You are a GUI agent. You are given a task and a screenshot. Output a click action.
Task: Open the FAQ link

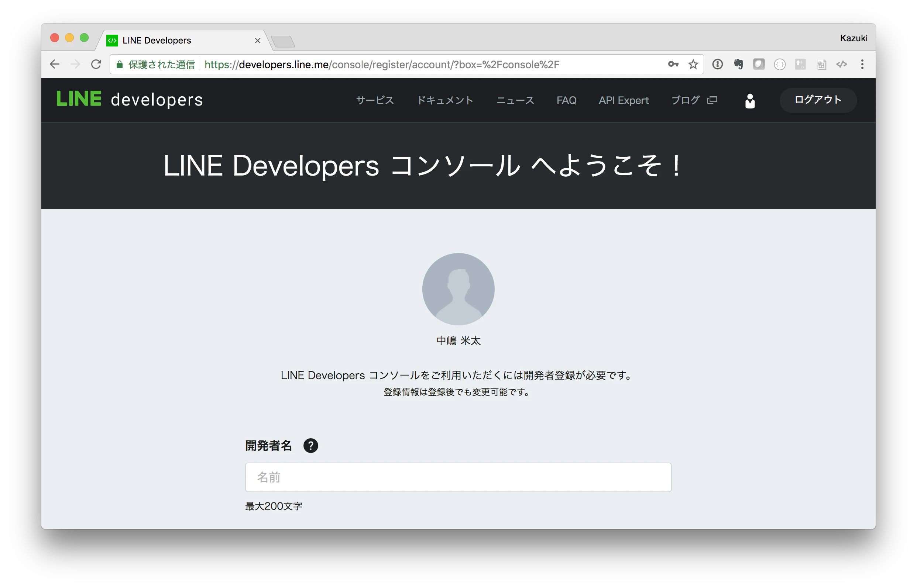click(566, 100)
